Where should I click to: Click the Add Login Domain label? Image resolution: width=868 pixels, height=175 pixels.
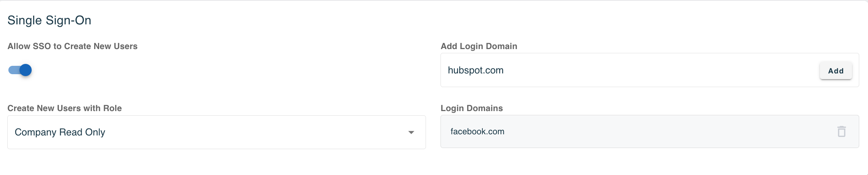pos(479,46)
